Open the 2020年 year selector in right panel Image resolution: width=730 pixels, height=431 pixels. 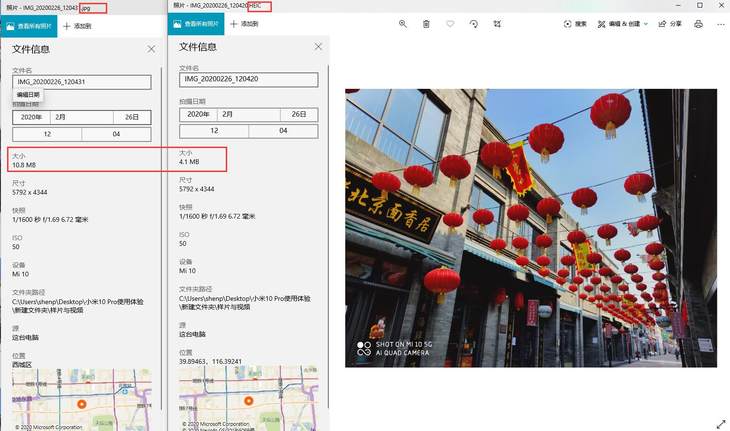coord(201,114)
